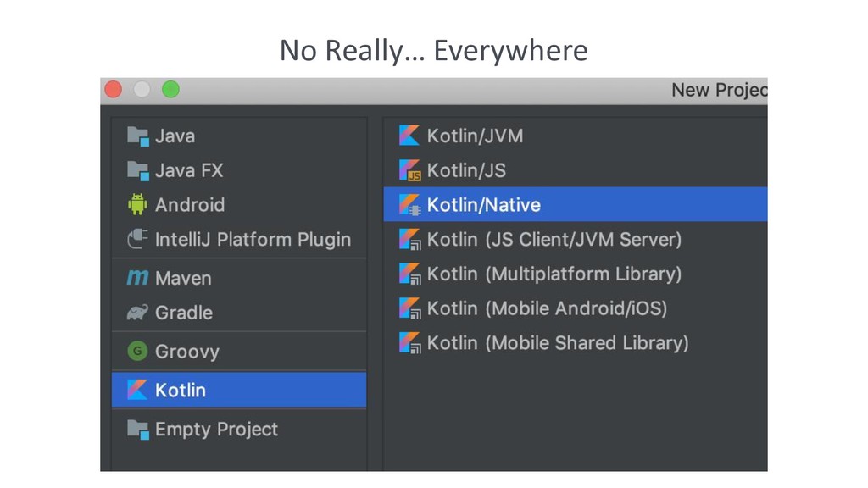Choose Groovy project category

coord(239,352)
